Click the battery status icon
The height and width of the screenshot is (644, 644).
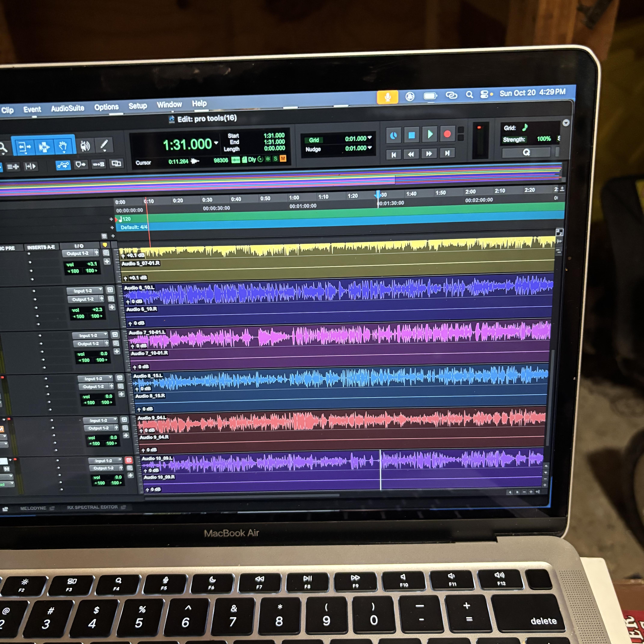tap(430, 96)
